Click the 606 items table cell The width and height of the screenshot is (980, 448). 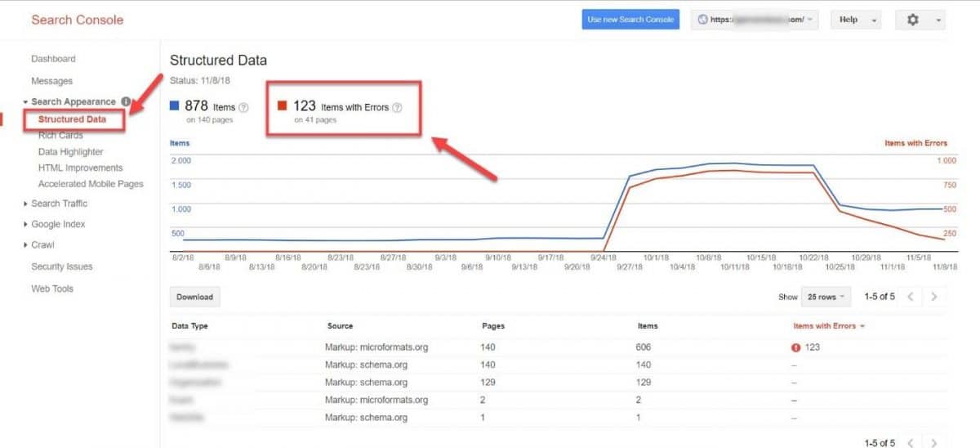(x=645, y=347)
